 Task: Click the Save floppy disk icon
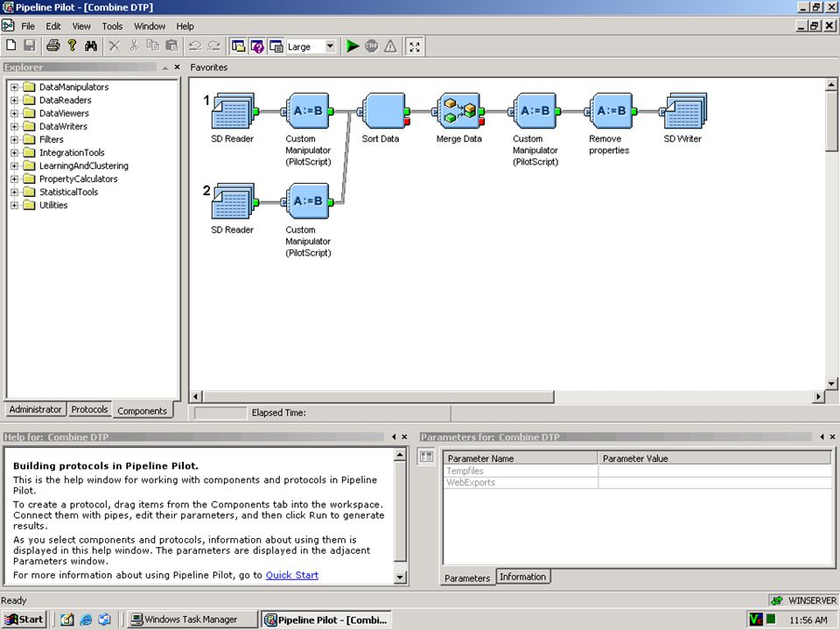(x=30, y=46)
